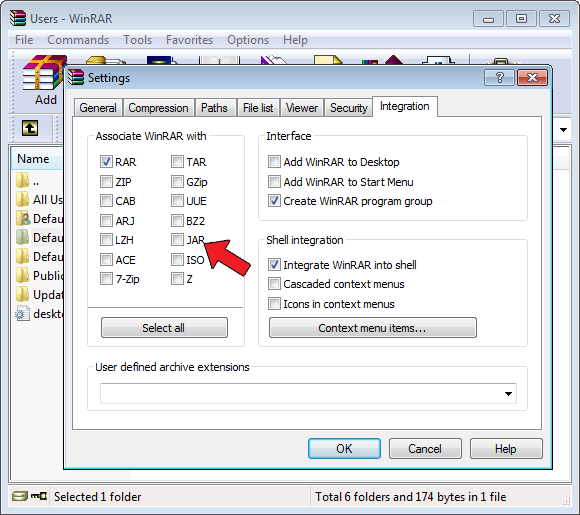Viewport: 580px width, 515px height.
Task: Tick the 7-Zip checkbox
Action: point(106,279)
